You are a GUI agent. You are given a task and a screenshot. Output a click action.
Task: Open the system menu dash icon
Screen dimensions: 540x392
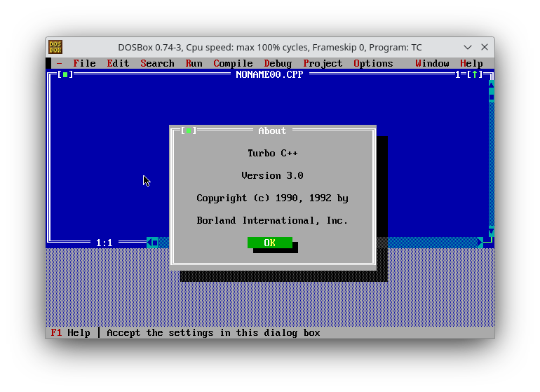point(59,63)
